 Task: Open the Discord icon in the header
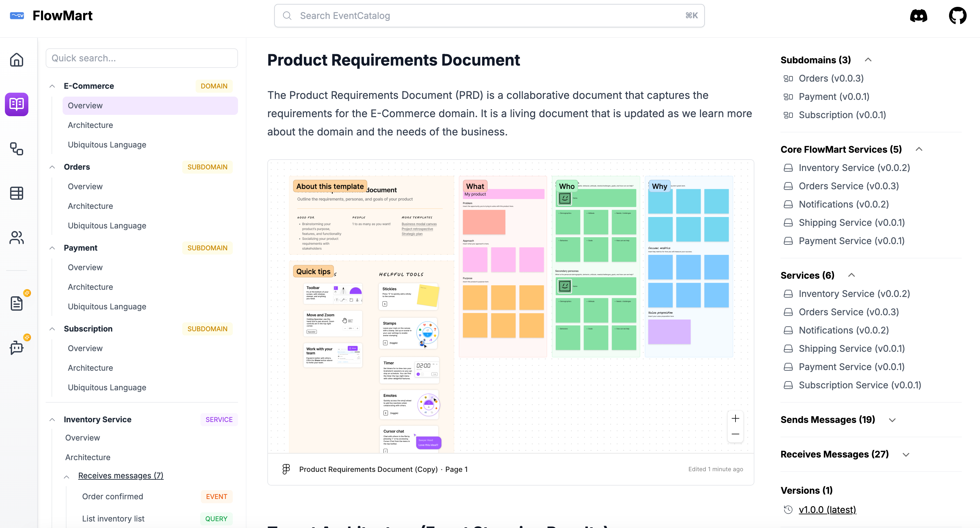click(918, 16)
